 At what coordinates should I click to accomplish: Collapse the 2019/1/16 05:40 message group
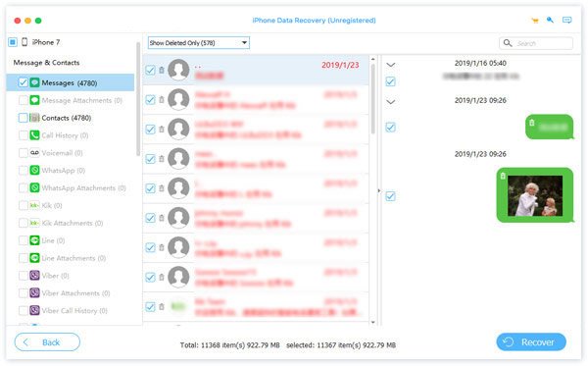click(x=391, y=65)
